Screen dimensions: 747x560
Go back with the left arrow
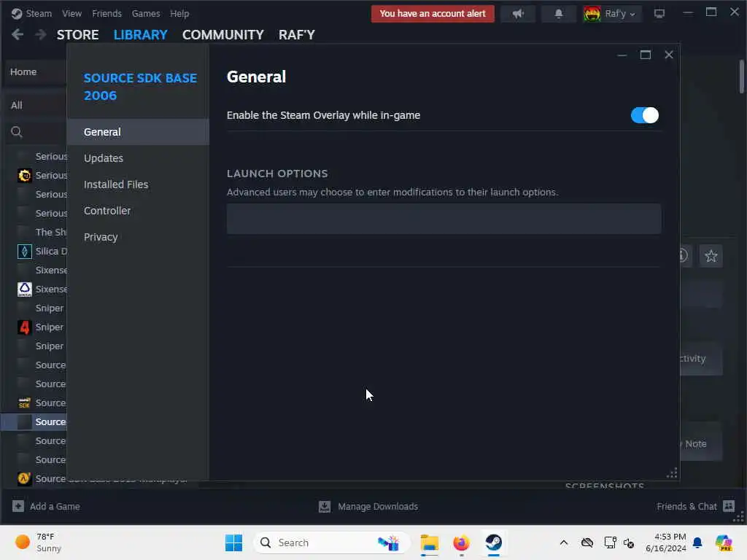(18, 35)
